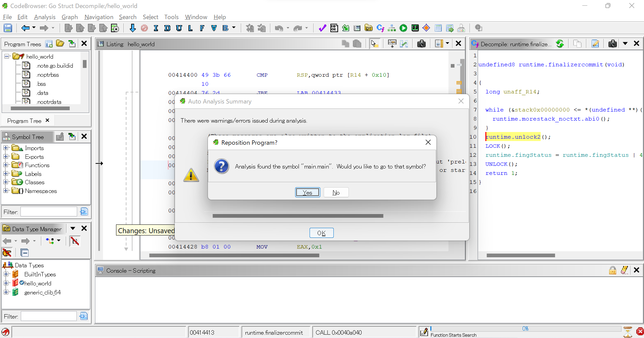The image size is (644, 338).
Task: Select the Clear Code Bytes tool
Action: [x=144, y=28]
